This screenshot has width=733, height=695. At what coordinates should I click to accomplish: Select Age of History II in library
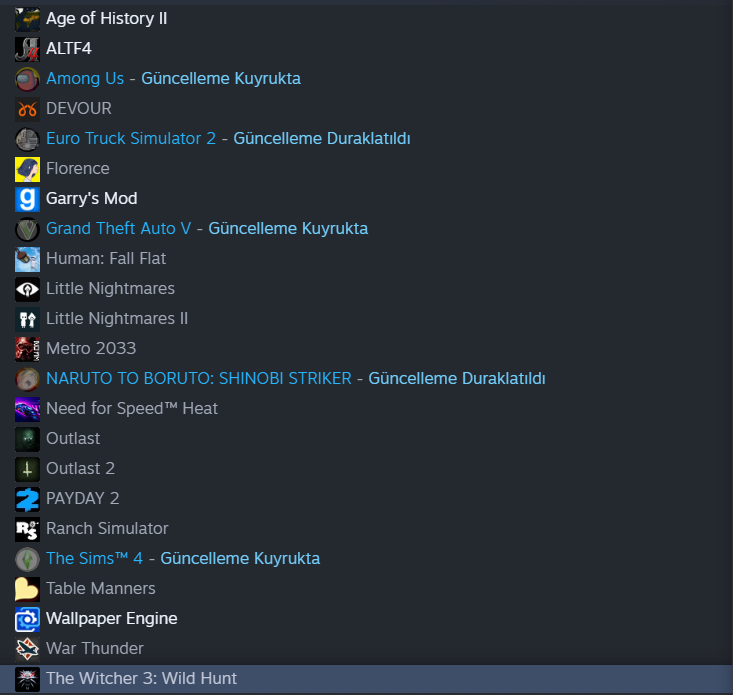pos(107,19)
